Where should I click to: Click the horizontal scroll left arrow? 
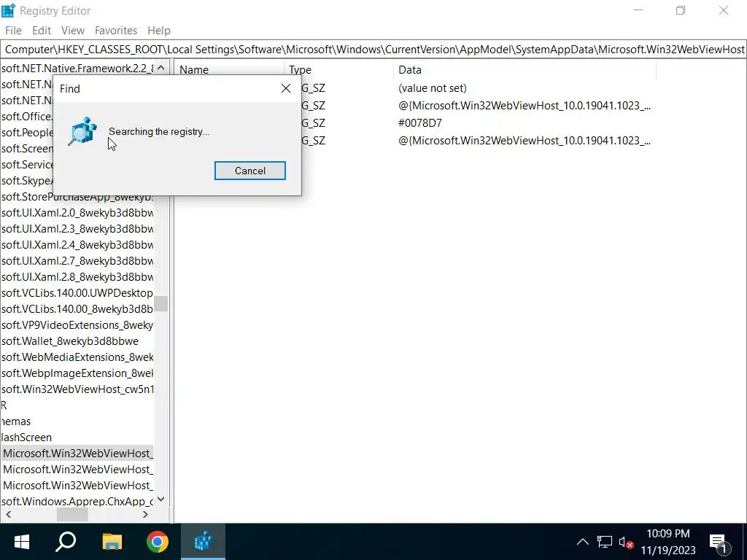(8, 514)
